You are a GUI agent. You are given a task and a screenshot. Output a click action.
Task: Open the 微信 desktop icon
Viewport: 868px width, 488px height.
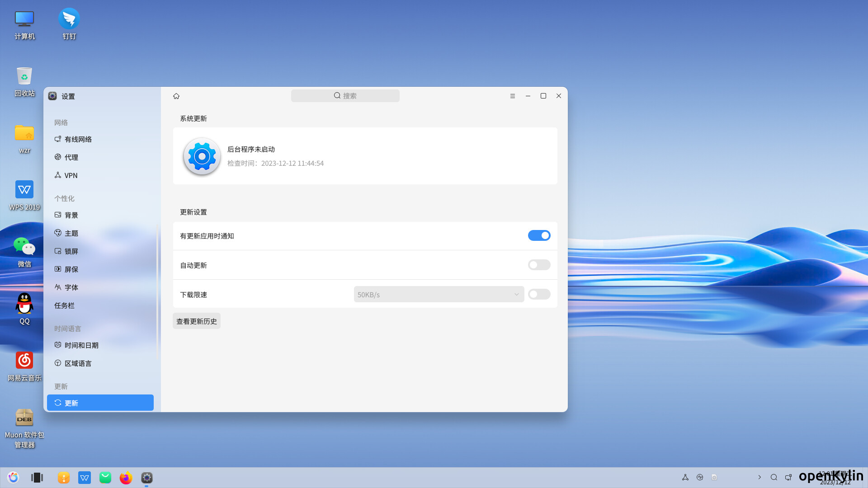(x=24, y=247)
